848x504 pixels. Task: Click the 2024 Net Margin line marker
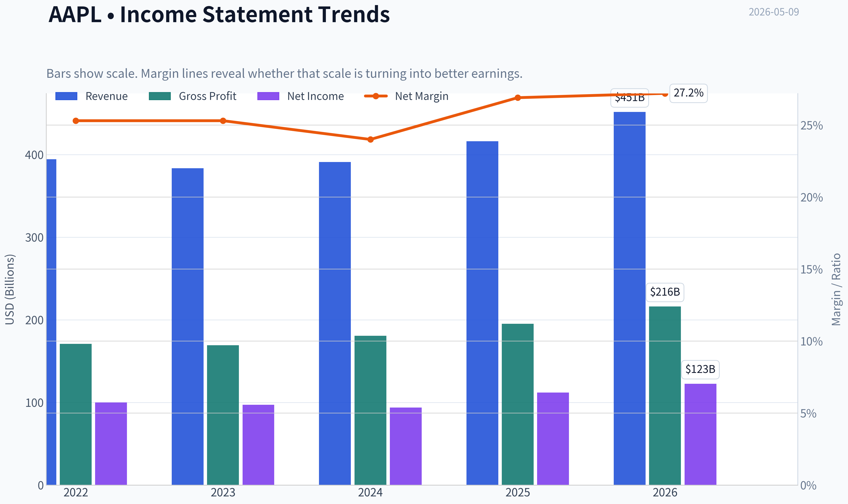(370, 140)
